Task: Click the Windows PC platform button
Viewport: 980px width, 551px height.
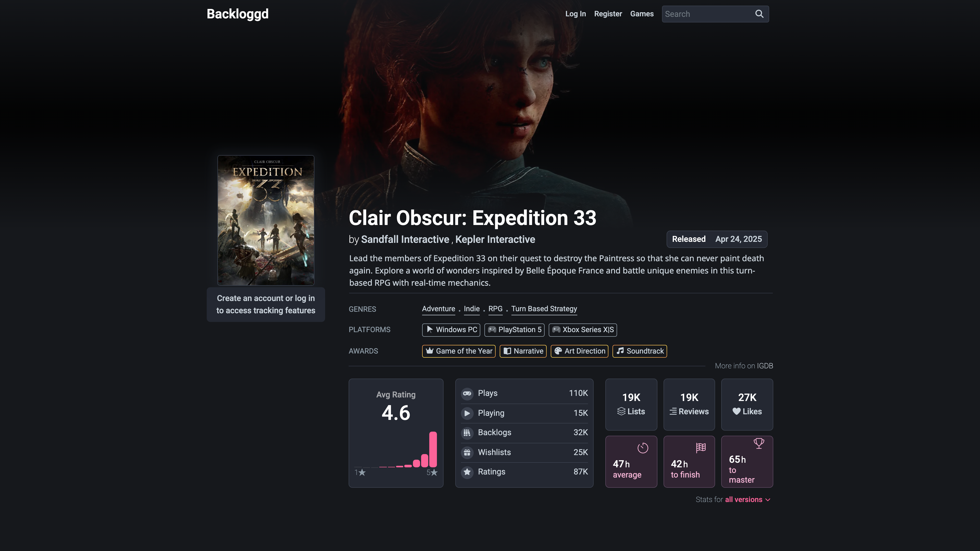Action: (x=451, y=330)
